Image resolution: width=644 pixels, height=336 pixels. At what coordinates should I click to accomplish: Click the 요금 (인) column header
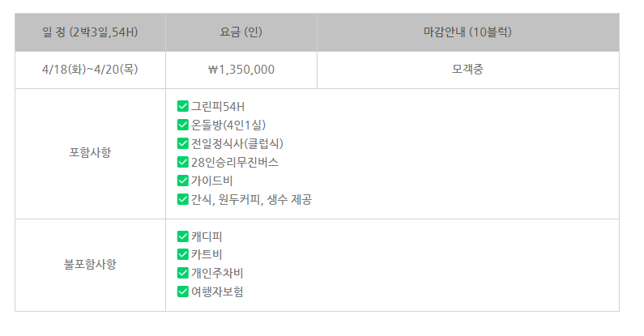point(241,32)
